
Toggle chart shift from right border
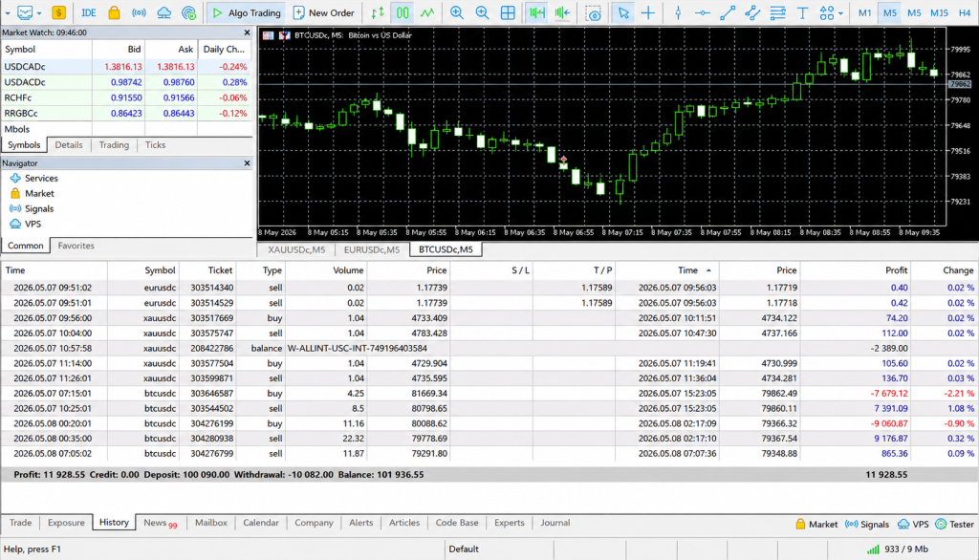562,12
